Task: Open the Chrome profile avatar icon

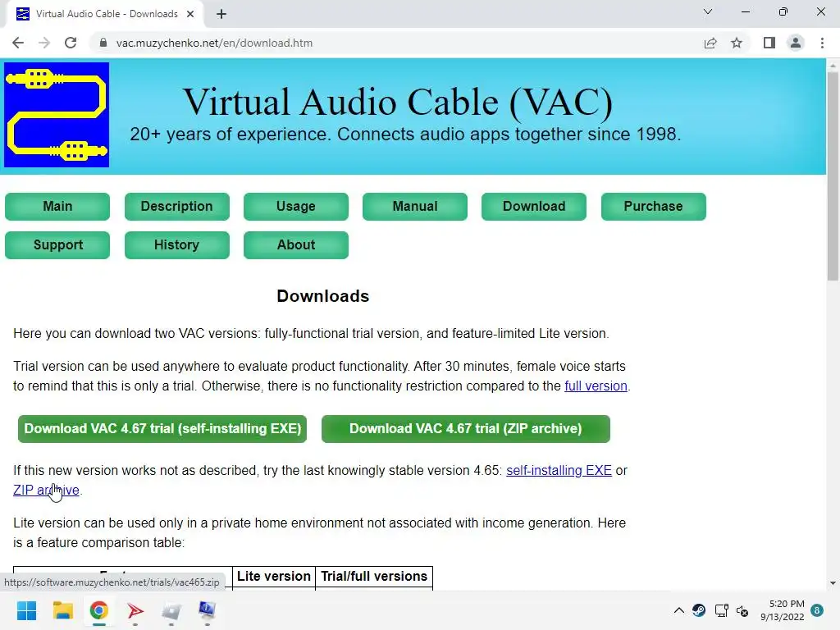Action: point(796,43)
